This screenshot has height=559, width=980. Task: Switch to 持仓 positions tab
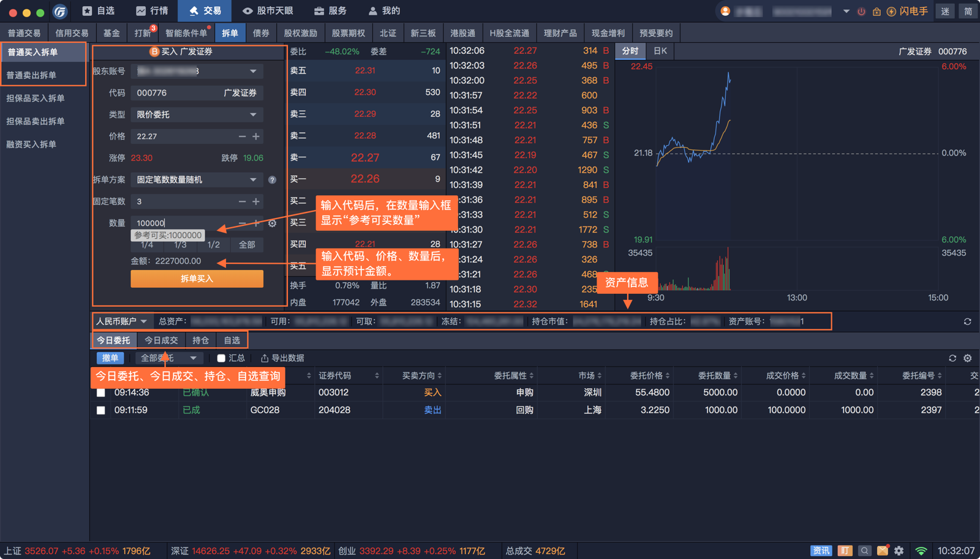tap(200, 340)
